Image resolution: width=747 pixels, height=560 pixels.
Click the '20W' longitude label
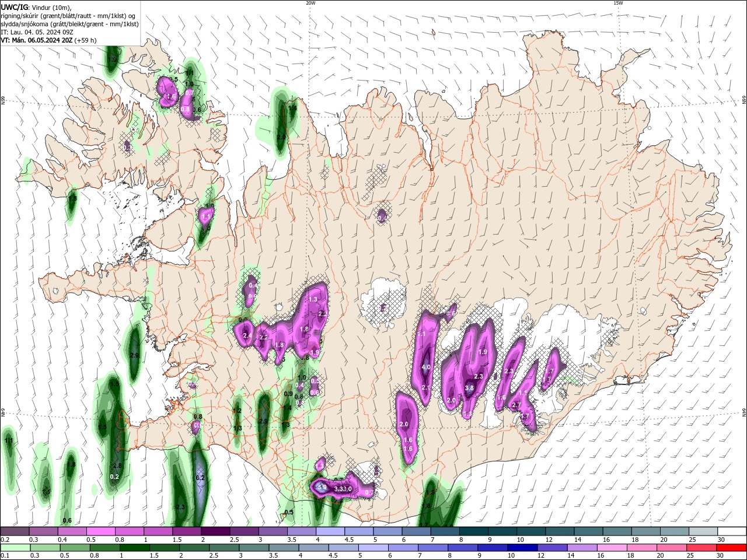pyautogui.click(x=310, y=3)
